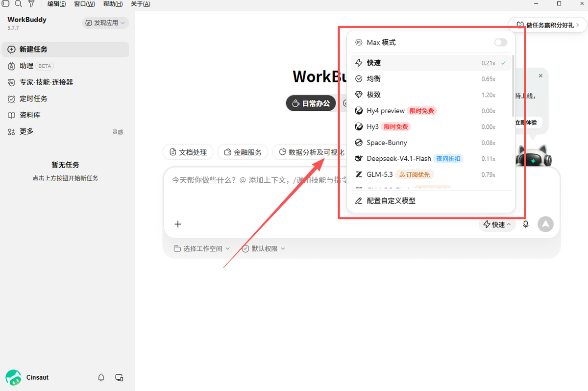Toggle the sidebar panel icon
The height and width of the screenshot is (391, 588).
[6, 3]
